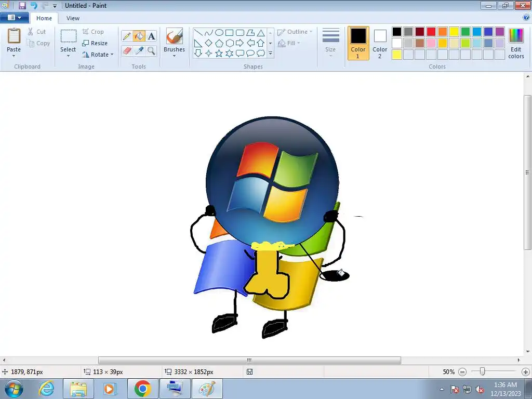Open Google Chrome from the taskbar
This screenshot has height=399, width=532.
click(x=142, y=389)
